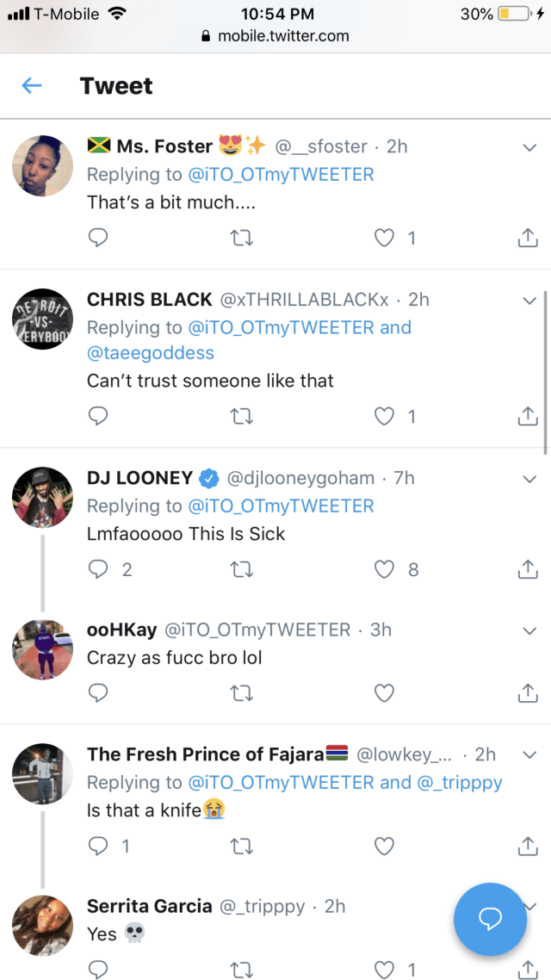Like ooHKay's 'Crazy as fucc' tweet

(x=385, y=692)
